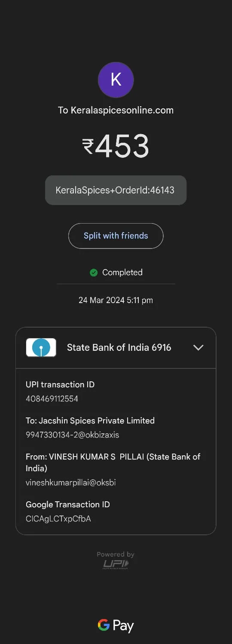This screenshot has width=232, height=644.
Task: Click the State Bank of India logo
Action: click(41, 347)
